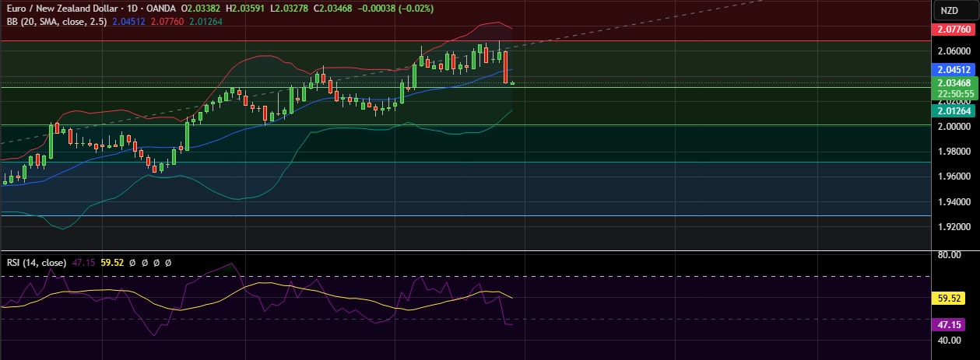
Task: Select the BB (20, SMA, close, 2.5) indicator legend
Action: click(57, 21)
